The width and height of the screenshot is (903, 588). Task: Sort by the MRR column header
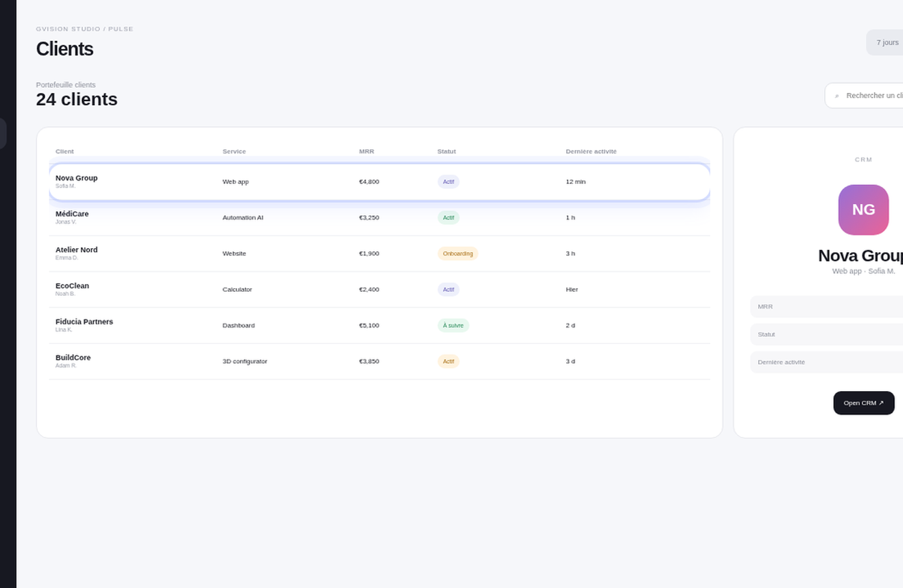tap(366, 151)
